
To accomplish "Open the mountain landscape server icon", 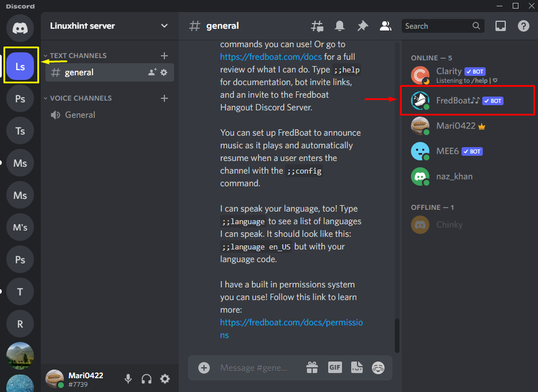I will [x=20, y=356].
